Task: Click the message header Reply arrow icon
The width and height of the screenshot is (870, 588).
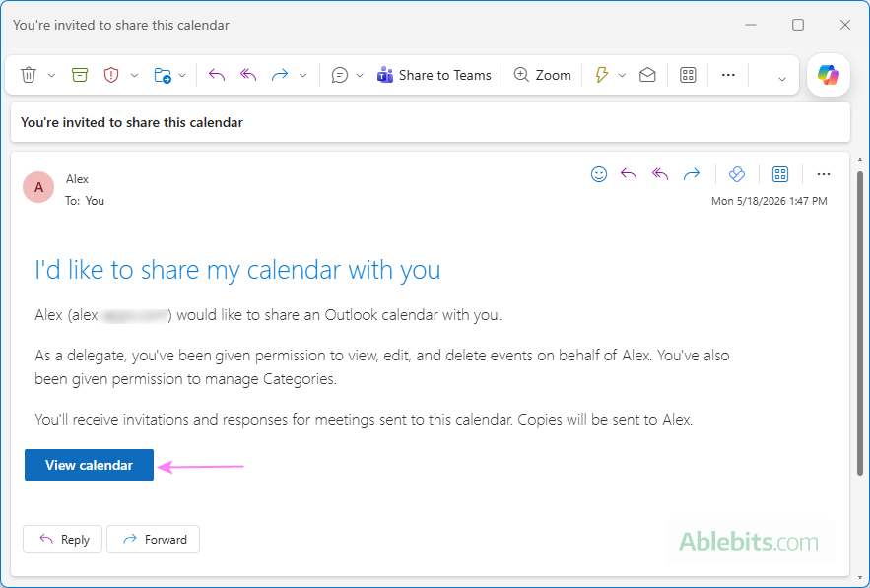Action: [629, 174]
